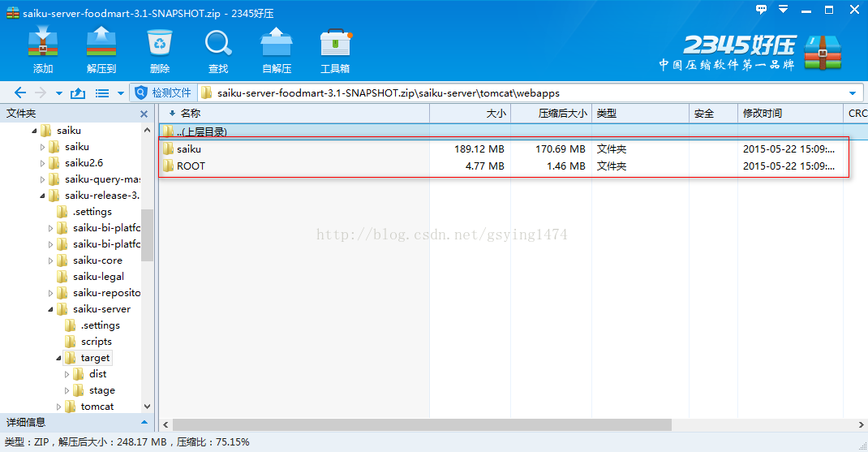Sort by the 安全 column header
Viewport: 868px width, 452px height.
[x=714, y=113]
